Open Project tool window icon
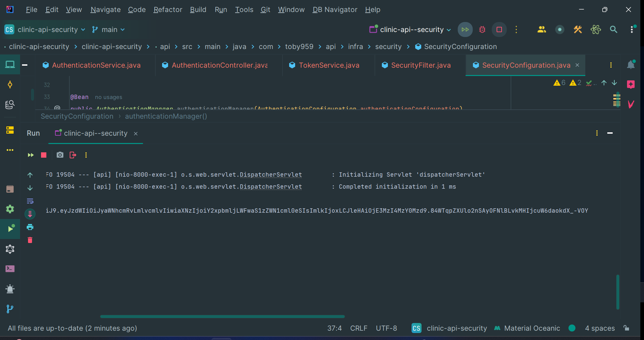 (x=10, y=65)
